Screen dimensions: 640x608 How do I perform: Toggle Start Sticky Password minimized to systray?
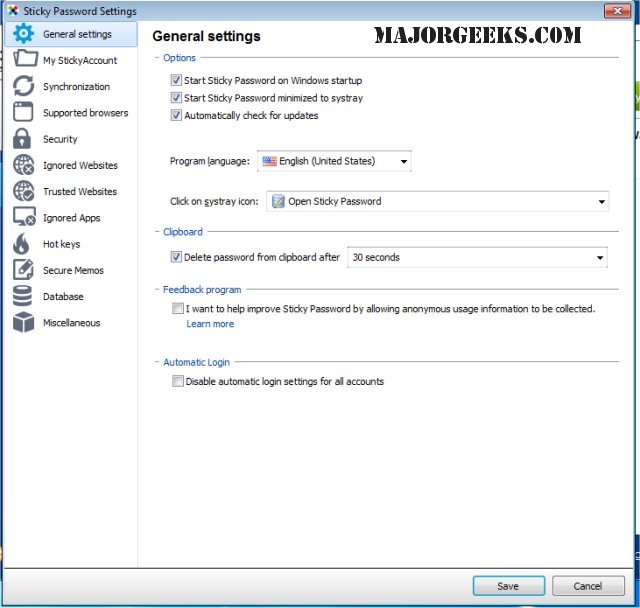(176, 98)
